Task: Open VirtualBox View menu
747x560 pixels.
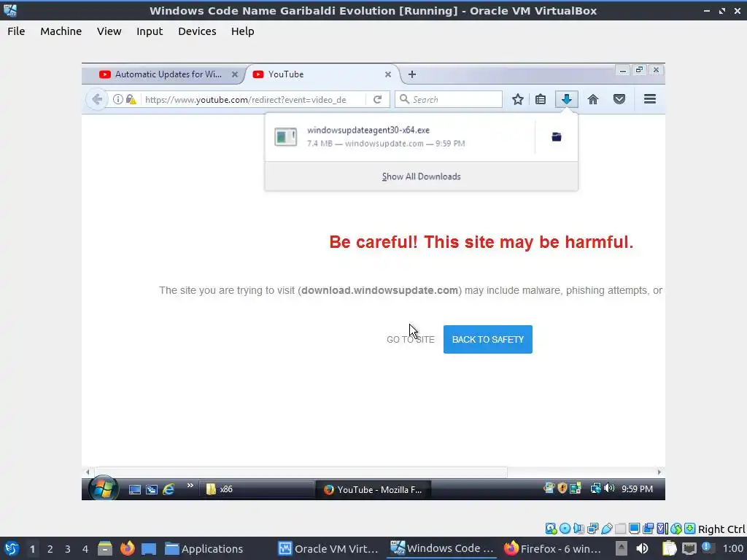Action: click(x=109, y=31)
